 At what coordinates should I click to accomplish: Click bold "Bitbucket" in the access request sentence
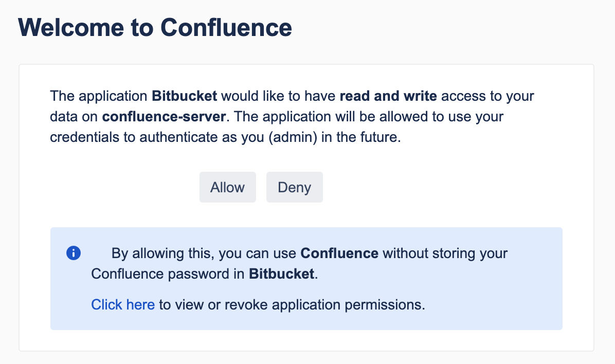tap(185, 96)
